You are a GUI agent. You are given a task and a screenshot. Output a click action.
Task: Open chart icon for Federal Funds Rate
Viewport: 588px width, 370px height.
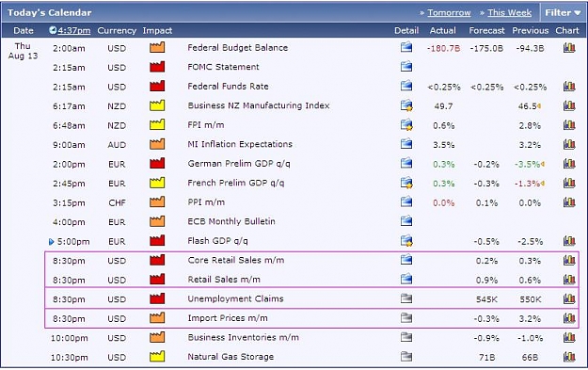pyautogui.click(x=569, y=86)
